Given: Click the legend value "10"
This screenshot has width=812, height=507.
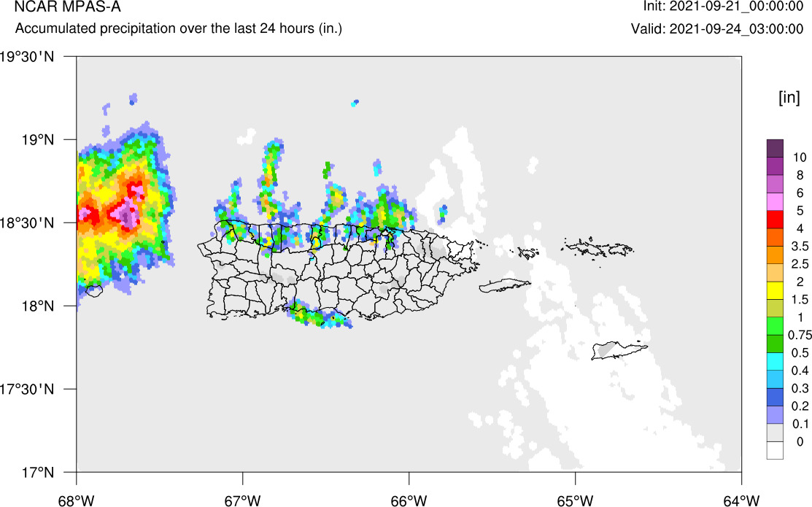Looking at the screenshot, I should pos(800,158).
